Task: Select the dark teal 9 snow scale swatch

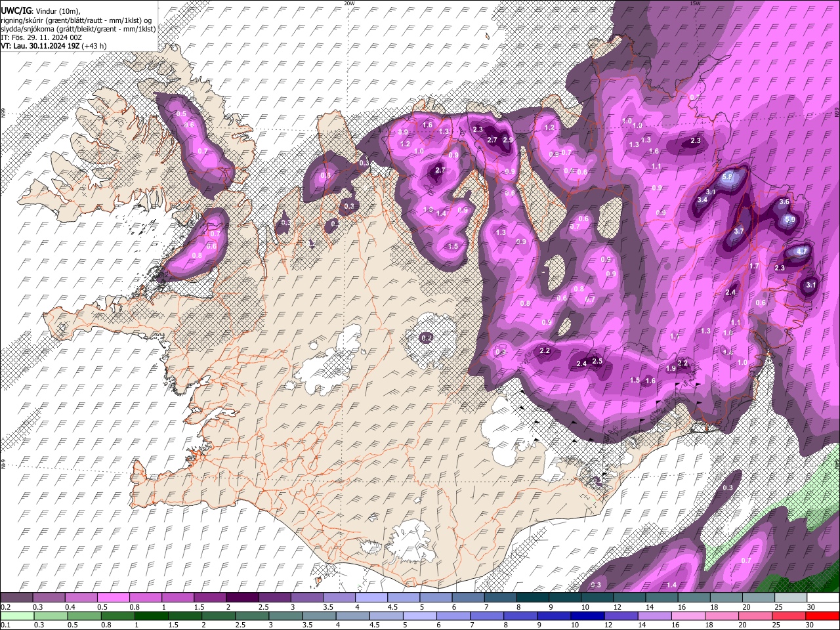Action: point(564,598)
